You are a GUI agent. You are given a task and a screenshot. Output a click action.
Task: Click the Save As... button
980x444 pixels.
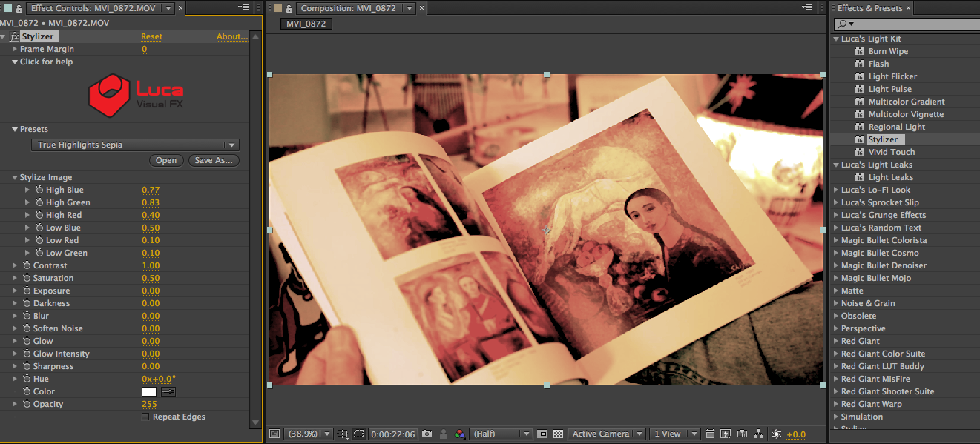214,160
